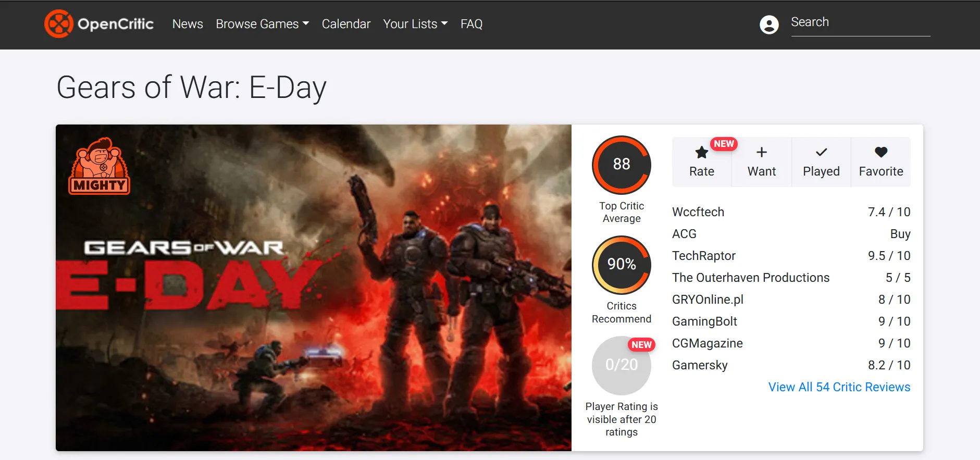This screenshot has height=460, width=980.
Task: Open the CGMagazine review
Action: coord(708,343)
